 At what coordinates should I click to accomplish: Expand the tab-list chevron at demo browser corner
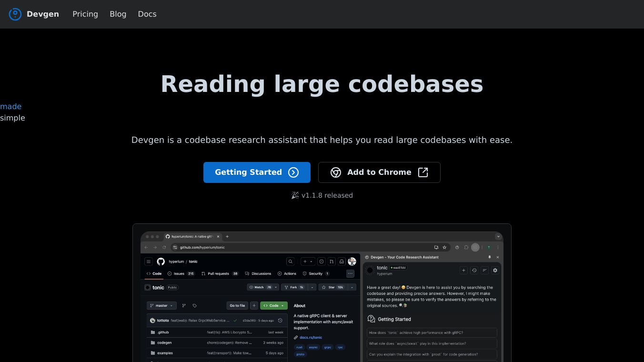point(498,237)
